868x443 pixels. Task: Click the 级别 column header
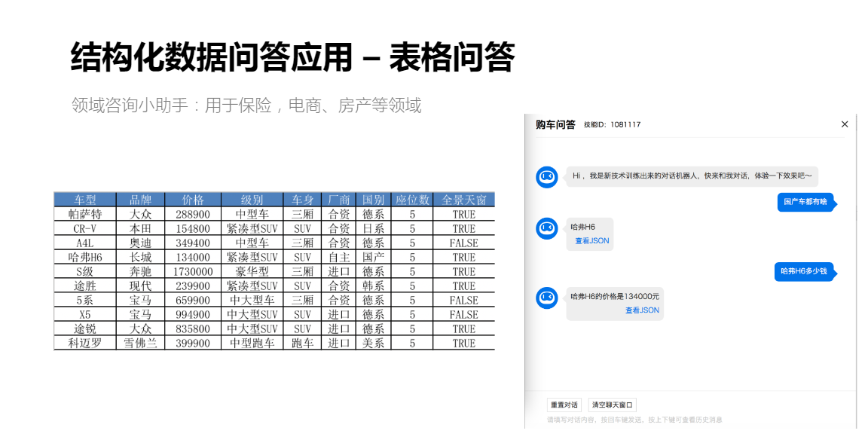[252, 200]
